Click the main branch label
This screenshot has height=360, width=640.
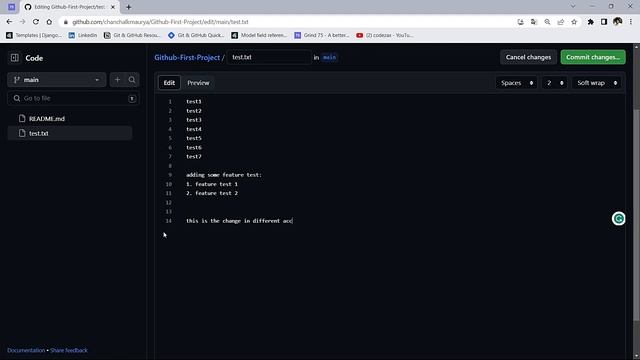pos(329,58)
